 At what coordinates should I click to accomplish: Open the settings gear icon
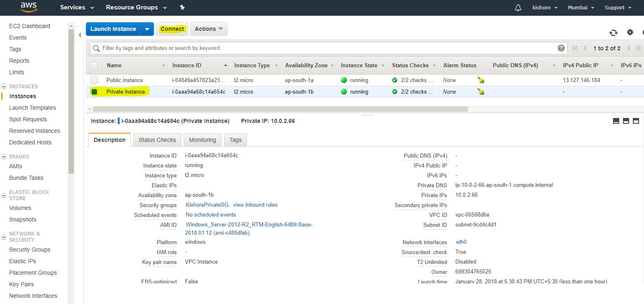[x=630, y=32]
